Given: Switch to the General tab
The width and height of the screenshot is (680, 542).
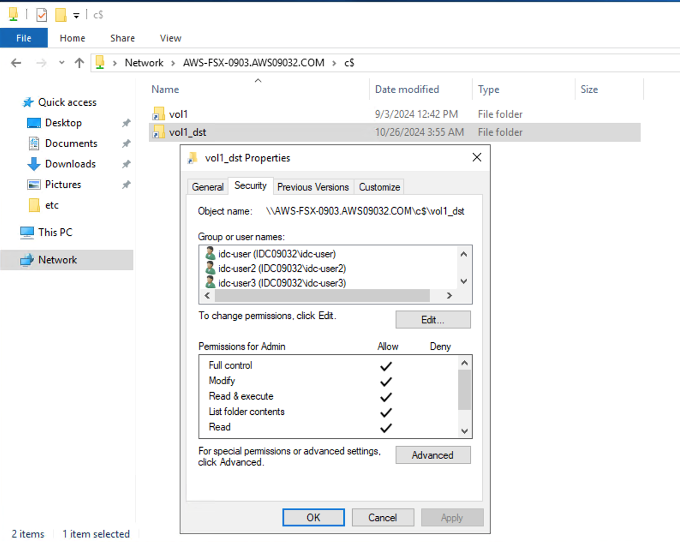Looking at the screenshot, I should 208,187.
